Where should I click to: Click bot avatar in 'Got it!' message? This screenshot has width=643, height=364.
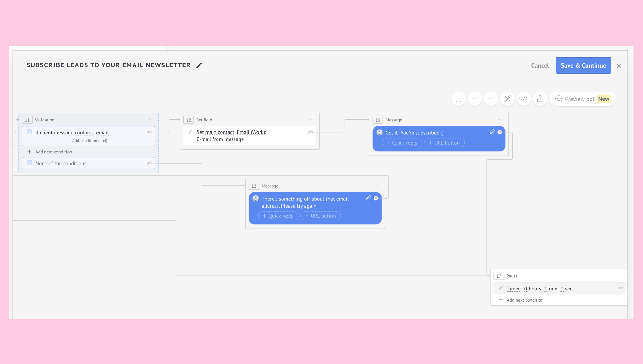[379, 133]
